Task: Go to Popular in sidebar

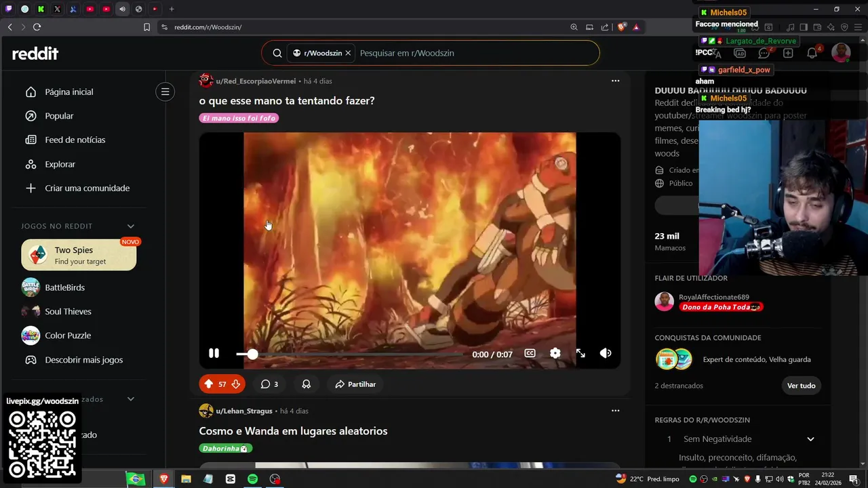Action: [59, 116]
